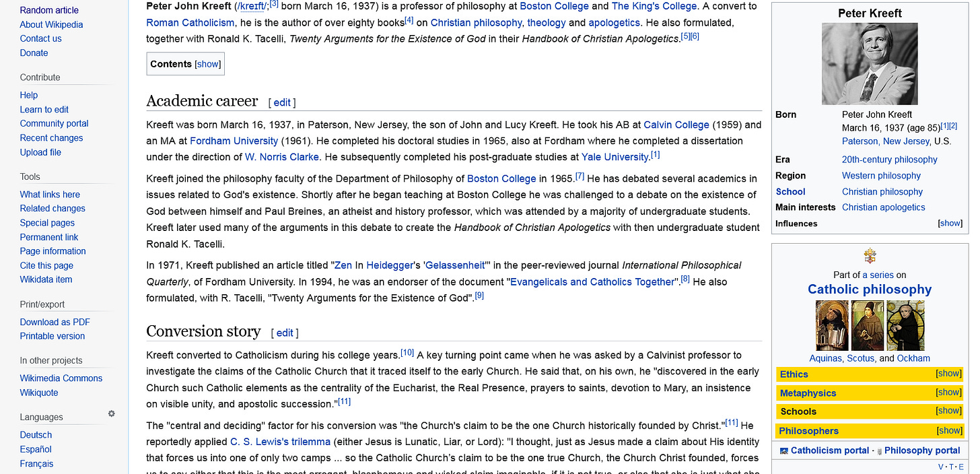Open the C. S. Lewis's trilemma link
980x474 pixels.
(x=280, y=442)
